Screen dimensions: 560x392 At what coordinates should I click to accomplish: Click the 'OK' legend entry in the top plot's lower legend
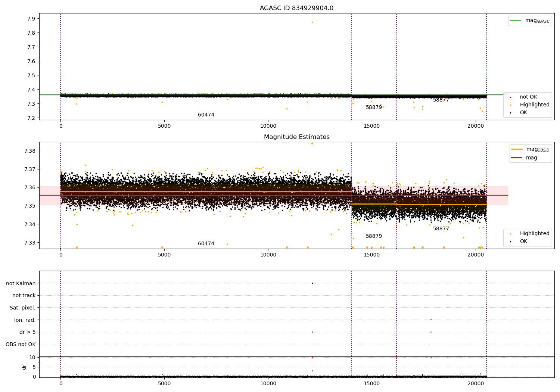(x=523, y=113)
